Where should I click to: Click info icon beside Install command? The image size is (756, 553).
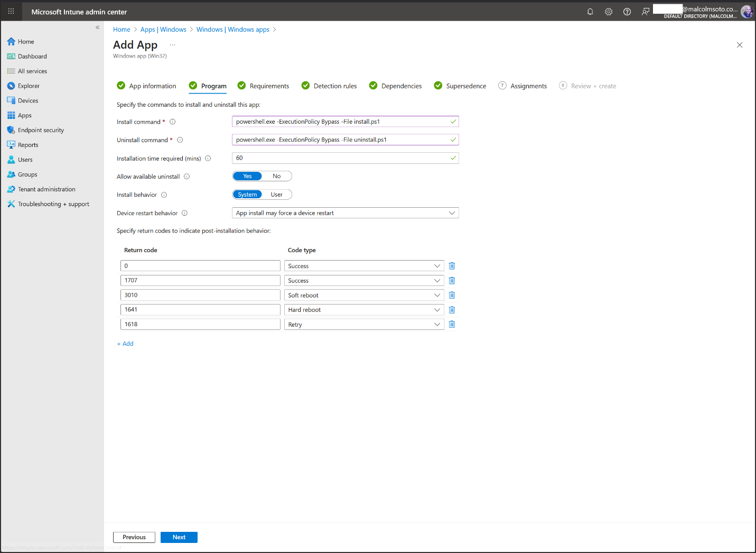click(172, 122)
